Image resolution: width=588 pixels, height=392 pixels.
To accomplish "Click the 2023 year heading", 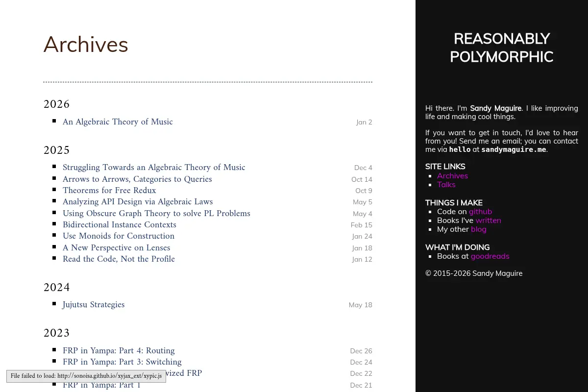I will point(57,333).
